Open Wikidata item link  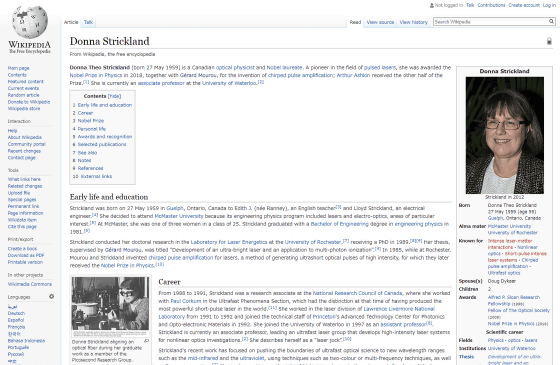(x=22, y=220)
